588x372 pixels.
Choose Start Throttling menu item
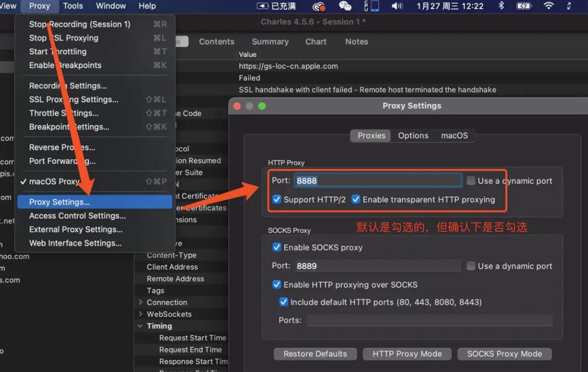[94, 51]
